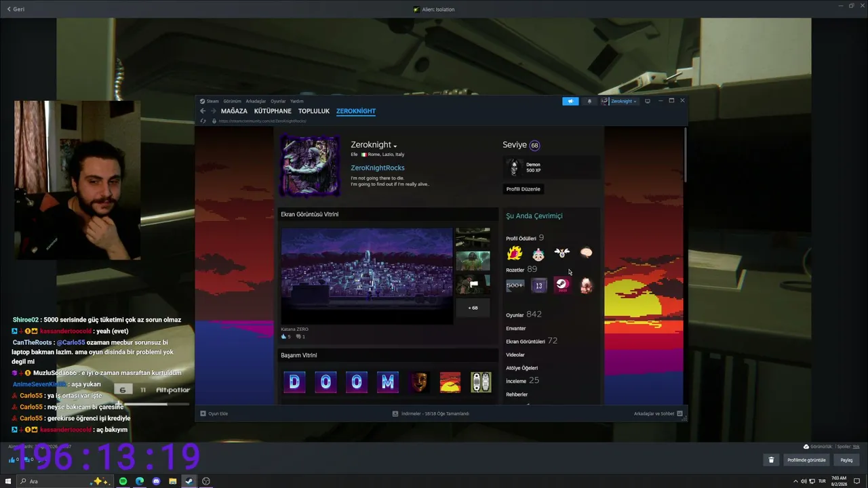868x488 pixels.
Task: Open the İndirmeler downloads status
Action: (431, 413)
